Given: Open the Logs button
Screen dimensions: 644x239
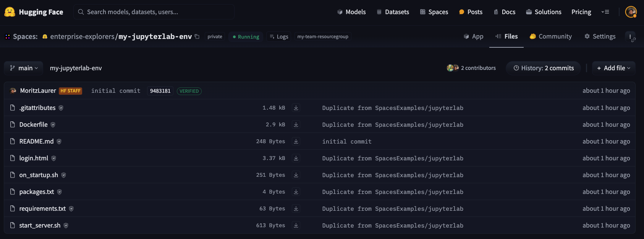Looking at the screenshot, I should tap(279, 37).
